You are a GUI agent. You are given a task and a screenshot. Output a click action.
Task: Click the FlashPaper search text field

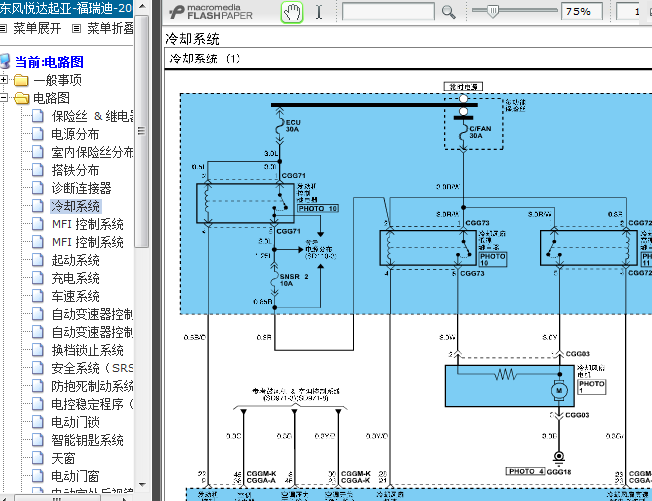tap(388, 12)
